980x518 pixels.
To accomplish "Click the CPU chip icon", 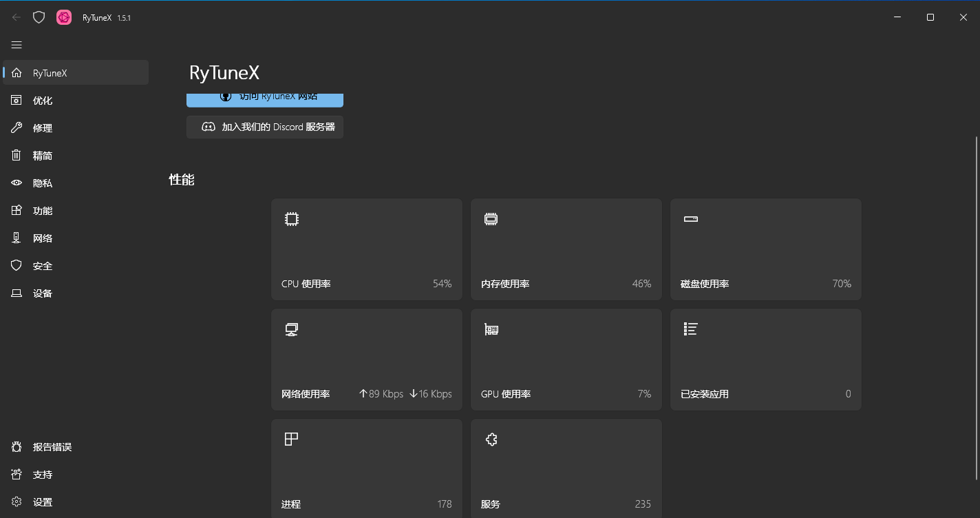I will tap(292, 219).
